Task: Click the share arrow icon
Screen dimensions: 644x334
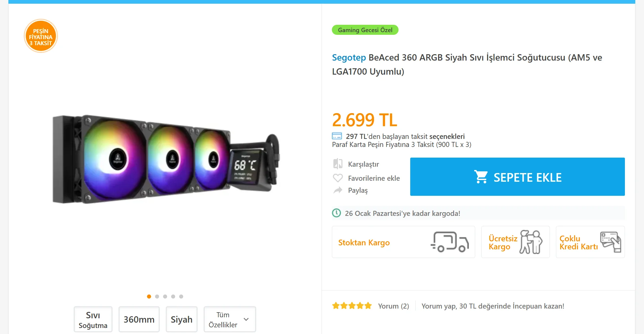Action: [x=338, y=190]
